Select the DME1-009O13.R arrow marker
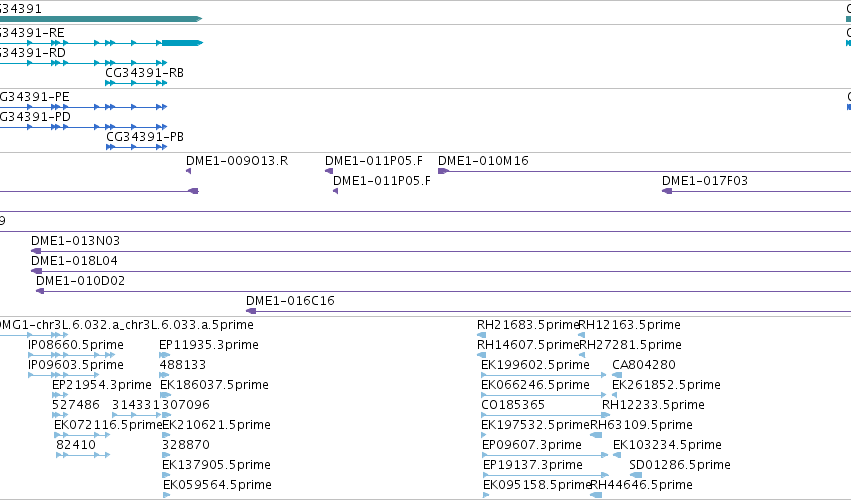The height and width of the screenshot is (500, 851). pyautogui.click(x=188, y=171)
